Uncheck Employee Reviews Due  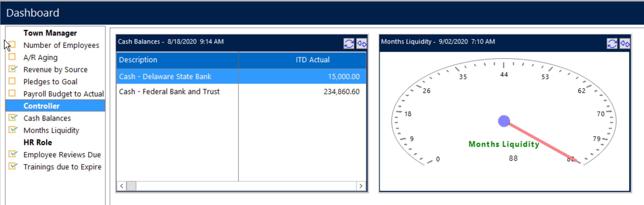point(12,154)
